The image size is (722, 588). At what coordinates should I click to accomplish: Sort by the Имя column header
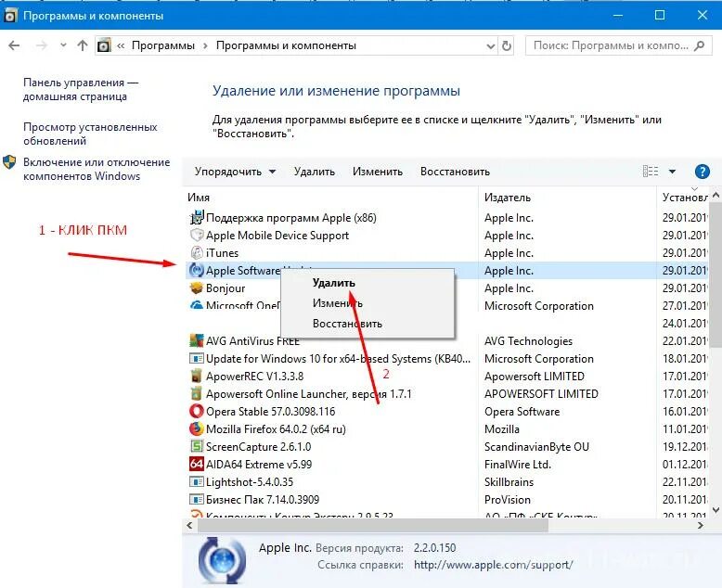click(199, 198)
